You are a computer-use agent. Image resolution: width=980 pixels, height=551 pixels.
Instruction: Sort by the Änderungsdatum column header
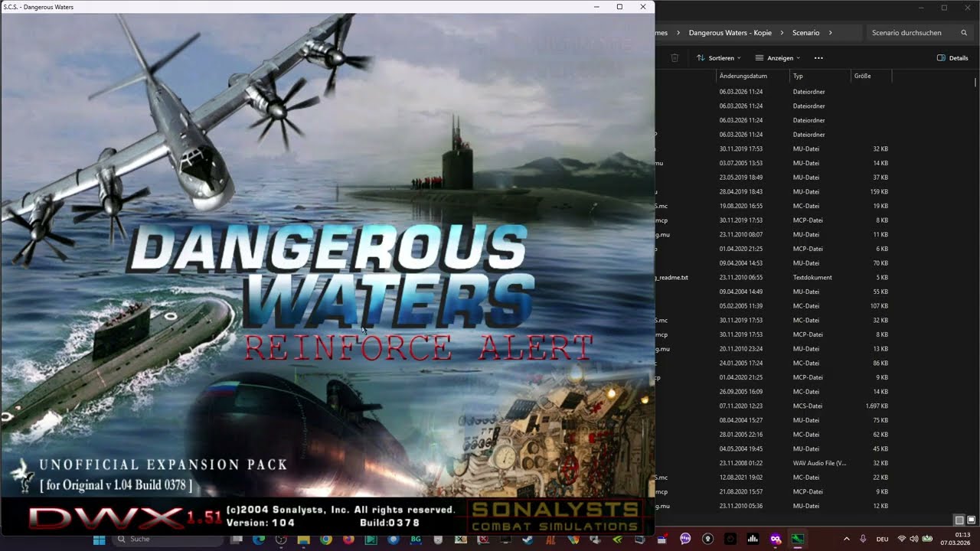(753, 76)
